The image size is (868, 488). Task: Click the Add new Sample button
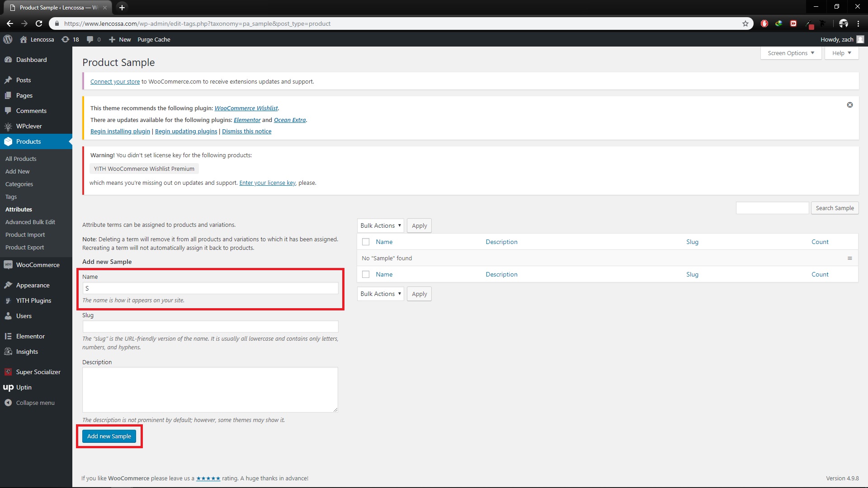click(x=109, y=436)
